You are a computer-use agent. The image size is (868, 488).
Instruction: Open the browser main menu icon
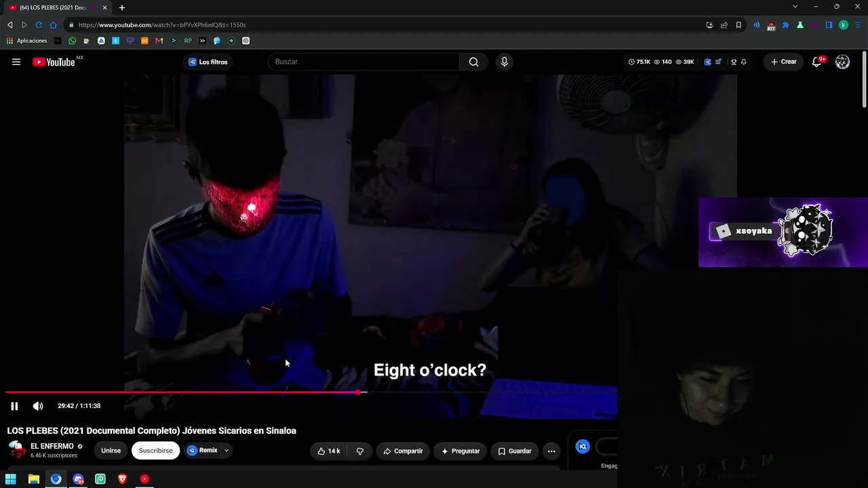click(x=858, y=25)
